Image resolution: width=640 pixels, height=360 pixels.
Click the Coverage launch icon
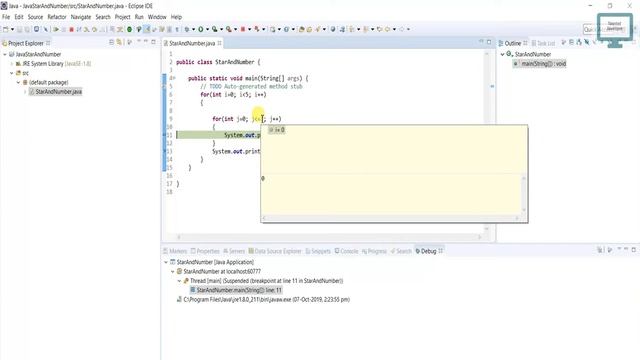tap(214, 29)
